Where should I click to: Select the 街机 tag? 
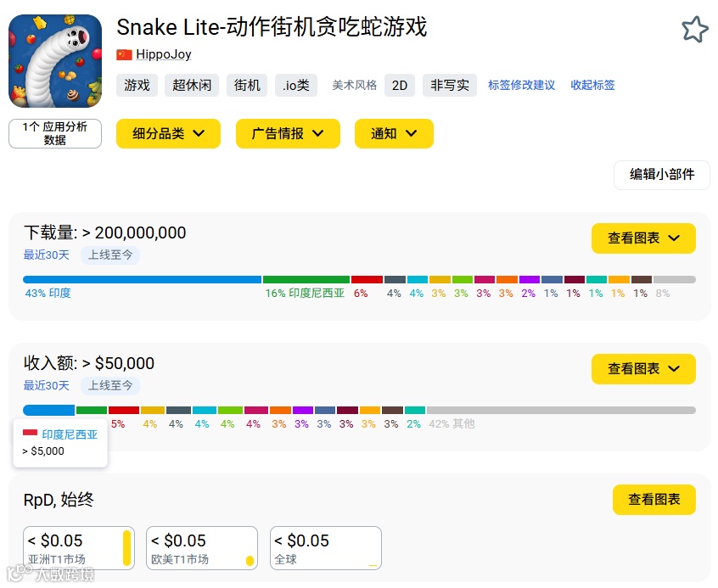[x=247, y=85]
